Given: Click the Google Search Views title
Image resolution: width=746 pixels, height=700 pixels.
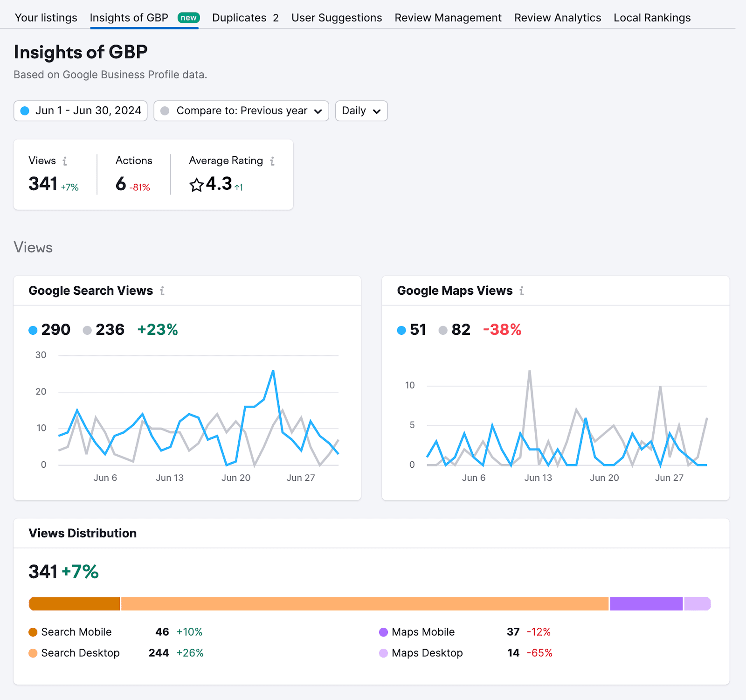Looking at the screenshot, I should [91, 291].
